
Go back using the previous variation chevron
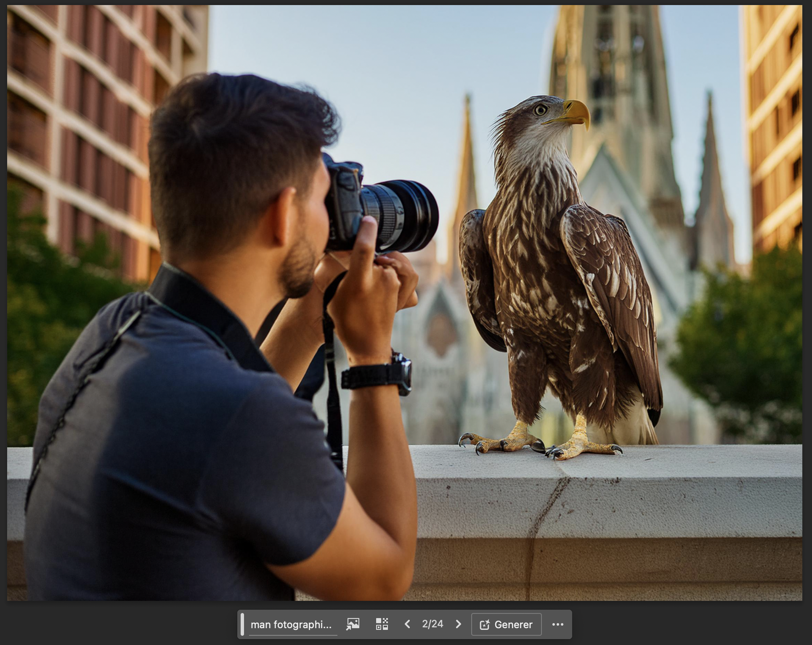click(407, 625)
